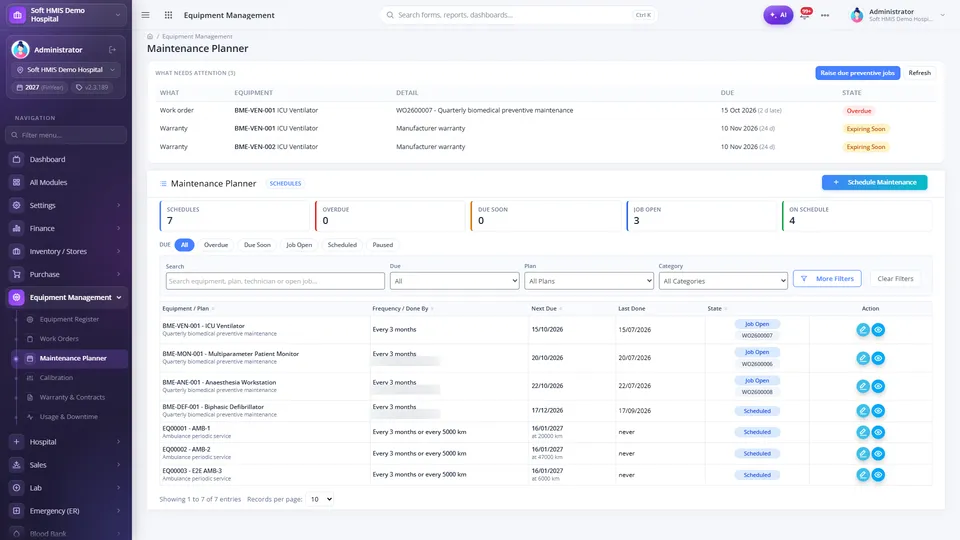Image resolution: width=960 pixels, height=540 pixels.
Task: View the EQ00003 E2E AMB-3 schedule
Action: click(x=878, y=474)
